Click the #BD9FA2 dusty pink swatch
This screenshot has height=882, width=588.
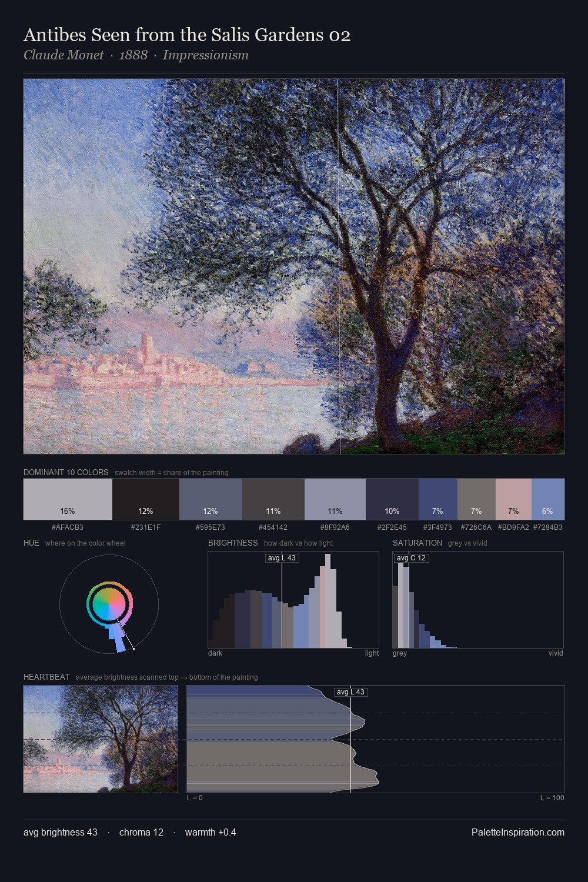coord(513,499)
